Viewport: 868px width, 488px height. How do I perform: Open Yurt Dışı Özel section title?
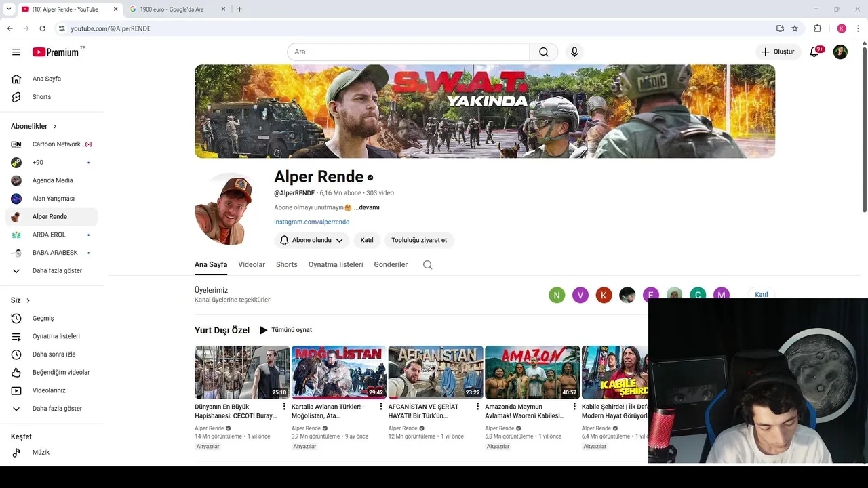coord(222,331)
